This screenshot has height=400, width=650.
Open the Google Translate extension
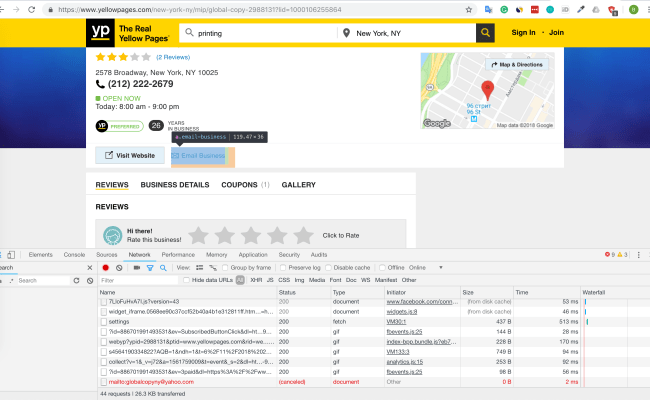pos(489,10)
